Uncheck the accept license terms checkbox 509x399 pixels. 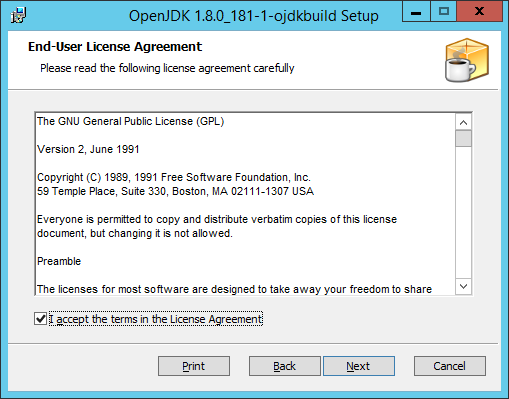(41, 319)
